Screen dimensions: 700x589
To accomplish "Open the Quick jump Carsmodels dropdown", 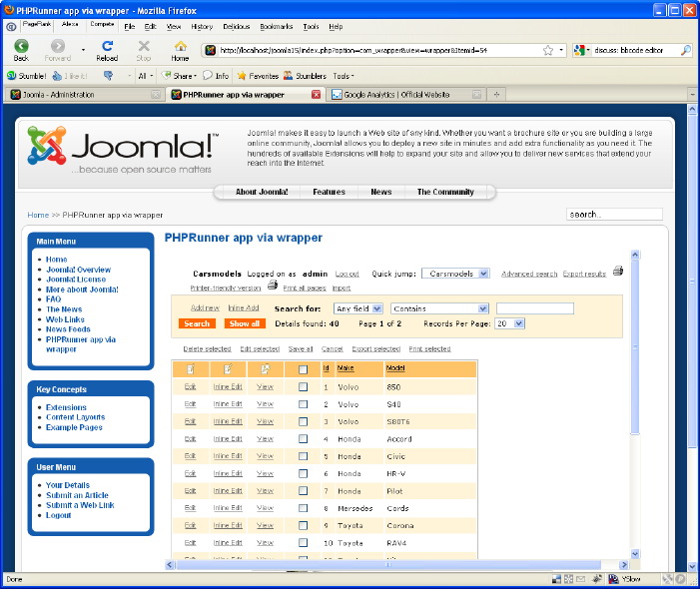I will [455, 273].
